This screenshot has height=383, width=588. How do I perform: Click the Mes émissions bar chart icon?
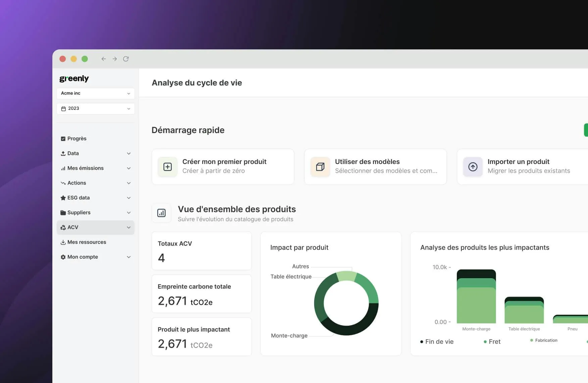click(x=63, y=168)
